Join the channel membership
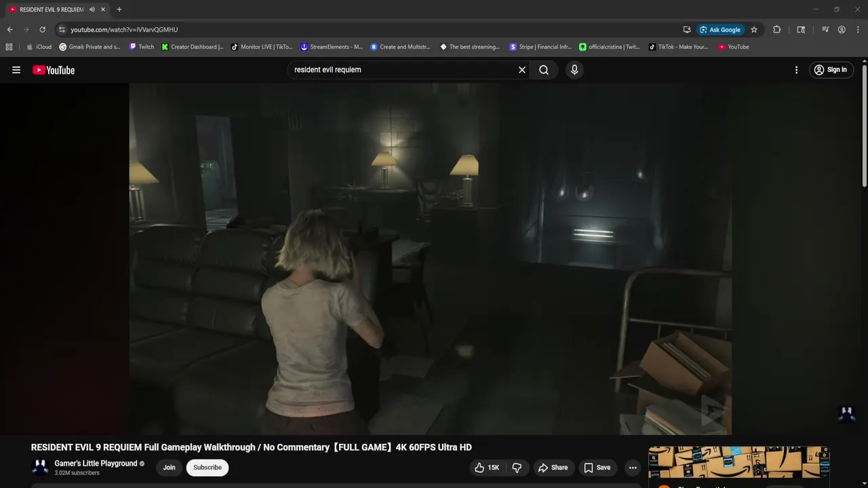This screenshot has width=868, height=488. point(169,468)
